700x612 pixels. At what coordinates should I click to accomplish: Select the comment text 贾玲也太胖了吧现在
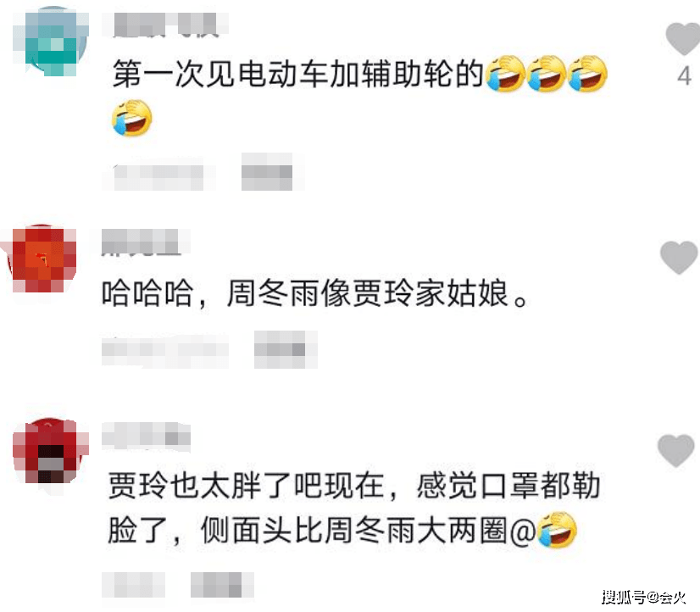246,486
